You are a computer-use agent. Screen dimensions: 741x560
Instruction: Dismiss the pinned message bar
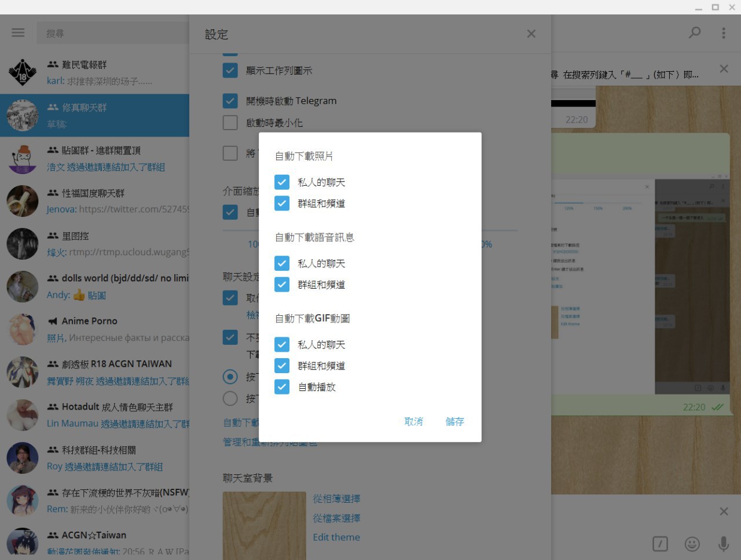724,69
